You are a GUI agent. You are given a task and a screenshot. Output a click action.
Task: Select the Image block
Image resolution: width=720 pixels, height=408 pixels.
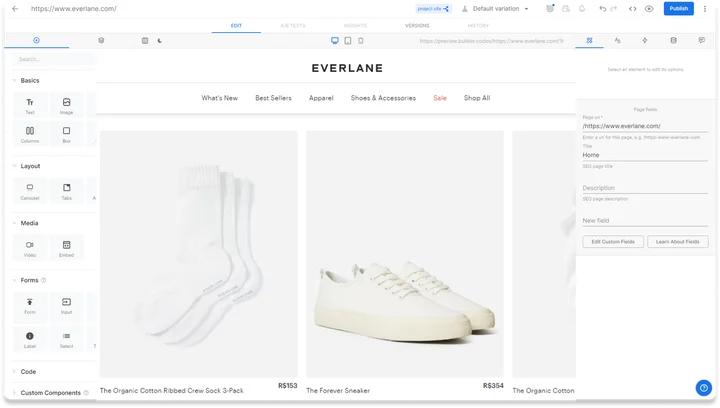[67, 105]
